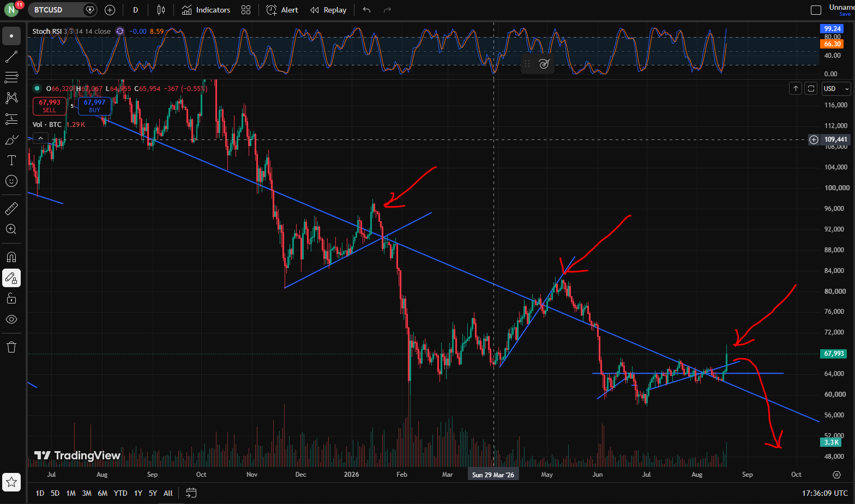Screen dimensions: 855x504
Task: Hide all drawings with eye icon
Action: pos(11,319)
